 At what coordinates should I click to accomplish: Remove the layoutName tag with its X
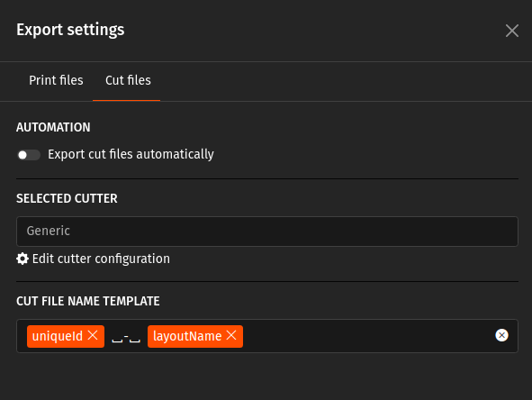231,335
